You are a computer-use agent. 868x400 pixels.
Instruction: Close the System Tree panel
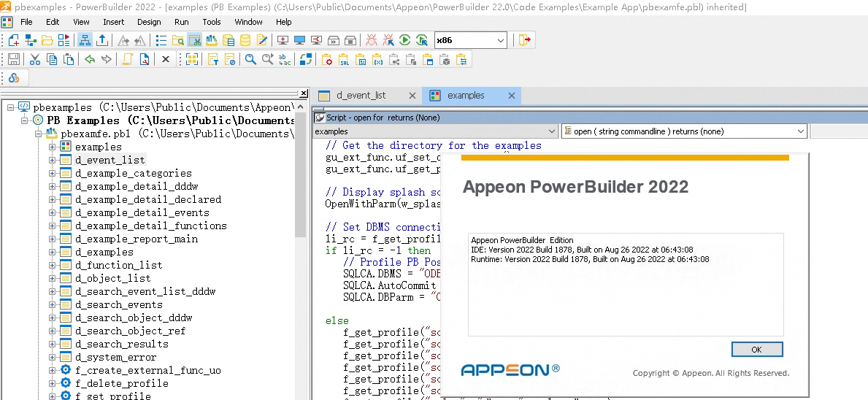304,93
